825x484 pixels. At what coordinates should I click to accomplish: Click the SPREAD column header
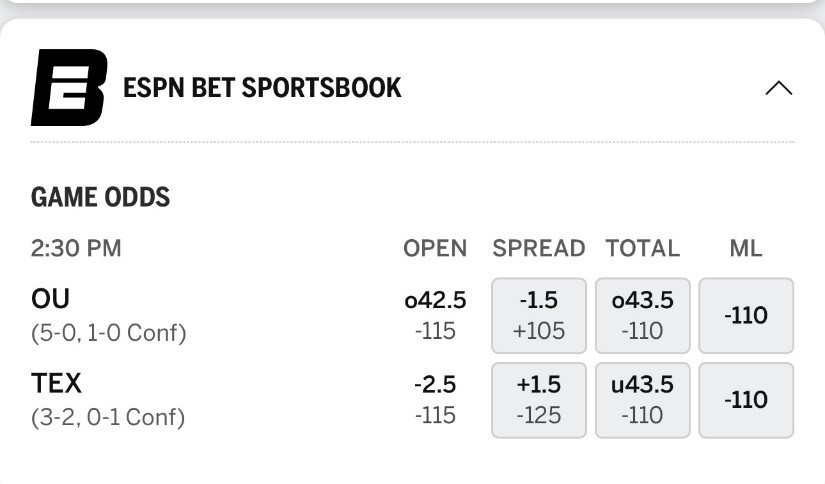click(539, 249)
